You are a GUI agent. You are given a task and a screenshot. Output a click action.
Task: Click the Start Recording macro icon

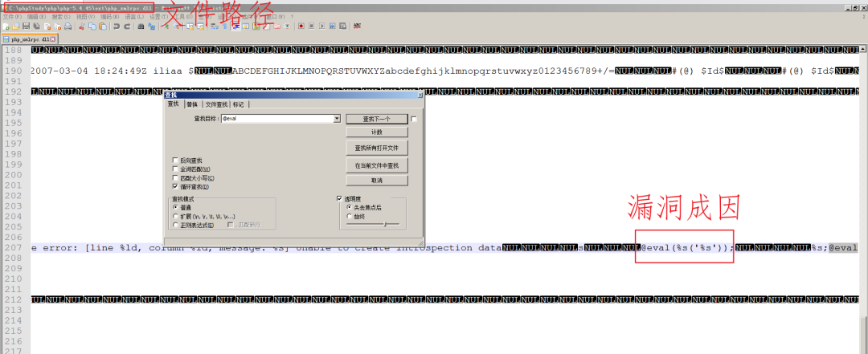[x=301, y=26]
